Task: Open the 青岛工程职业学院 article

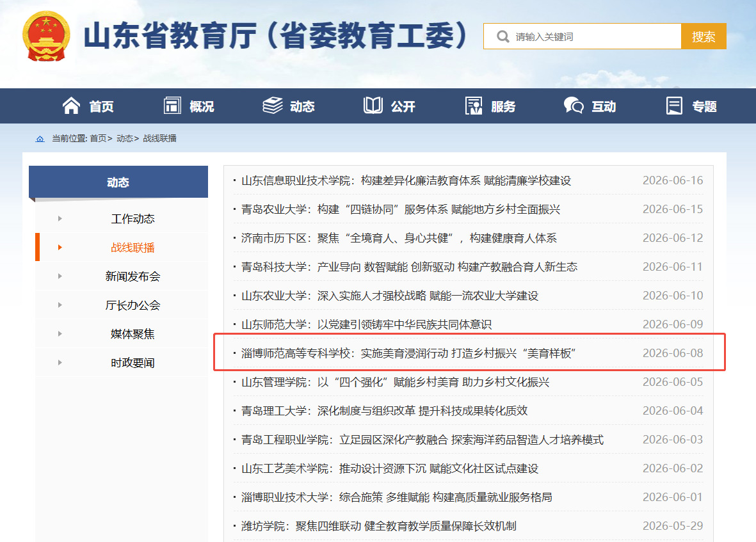Action: (x=422, y=440)
